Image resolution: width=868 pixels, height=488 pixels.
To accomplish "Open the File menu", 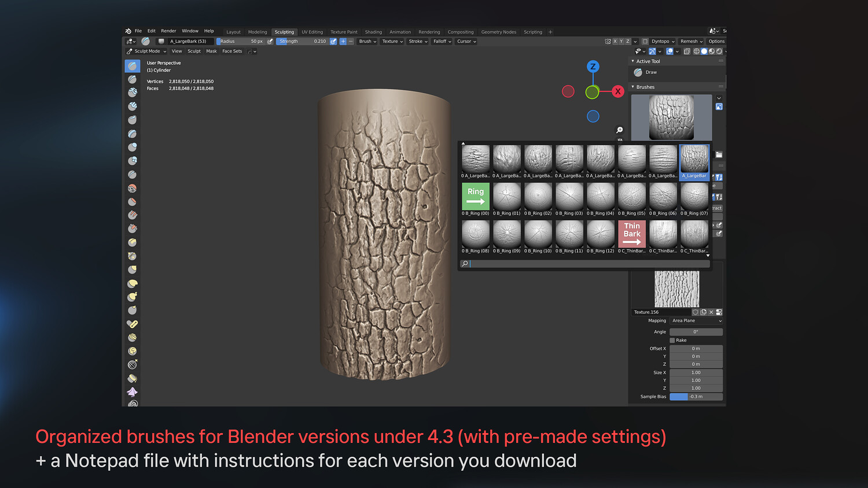I will [138, 31].
